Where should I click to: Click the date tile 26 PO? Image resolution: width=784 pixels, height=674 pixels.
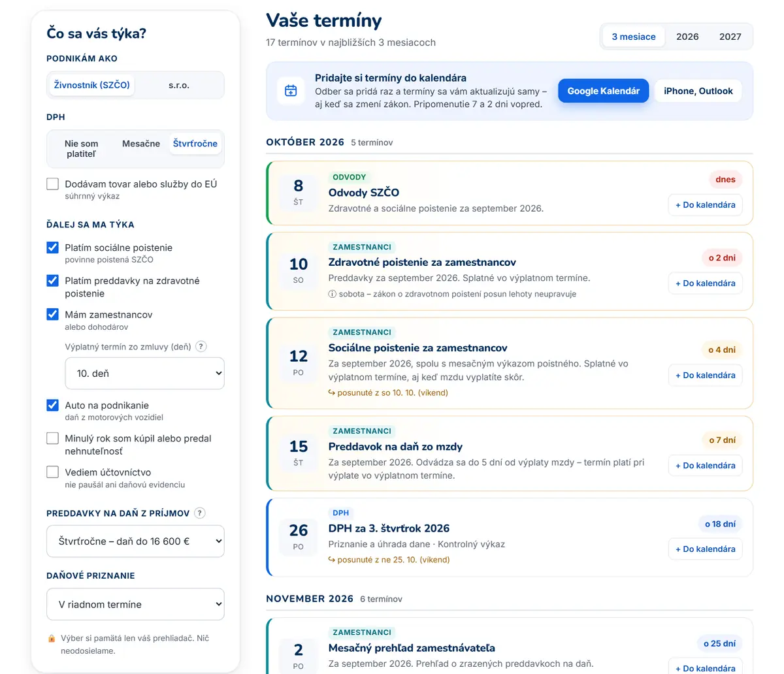pos(299,537)
